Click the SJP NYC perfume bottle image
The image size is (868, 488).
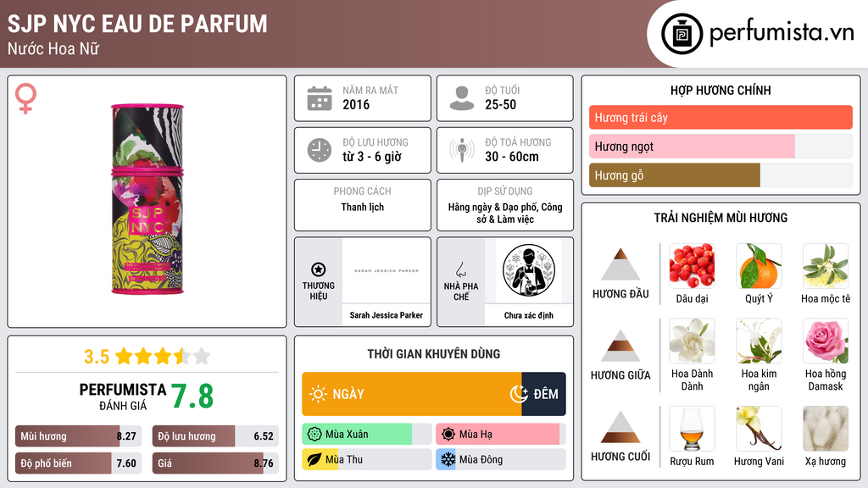click(147, 199)
